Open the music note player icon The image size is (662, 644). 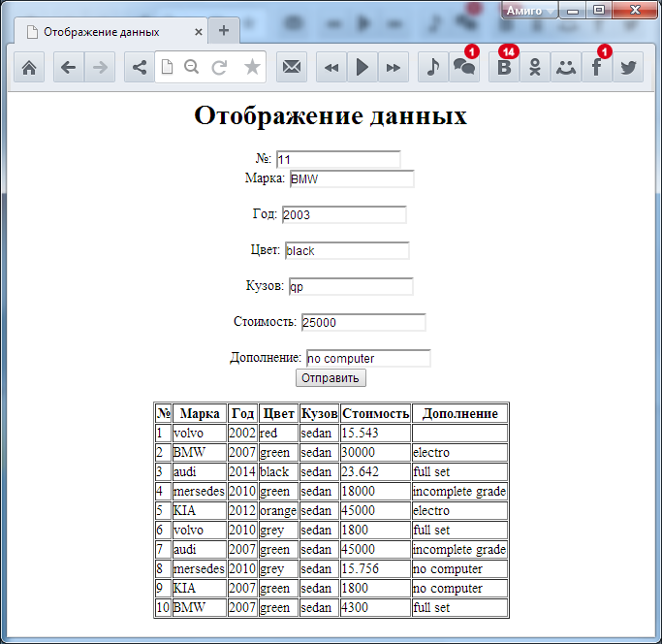[433, 67]
